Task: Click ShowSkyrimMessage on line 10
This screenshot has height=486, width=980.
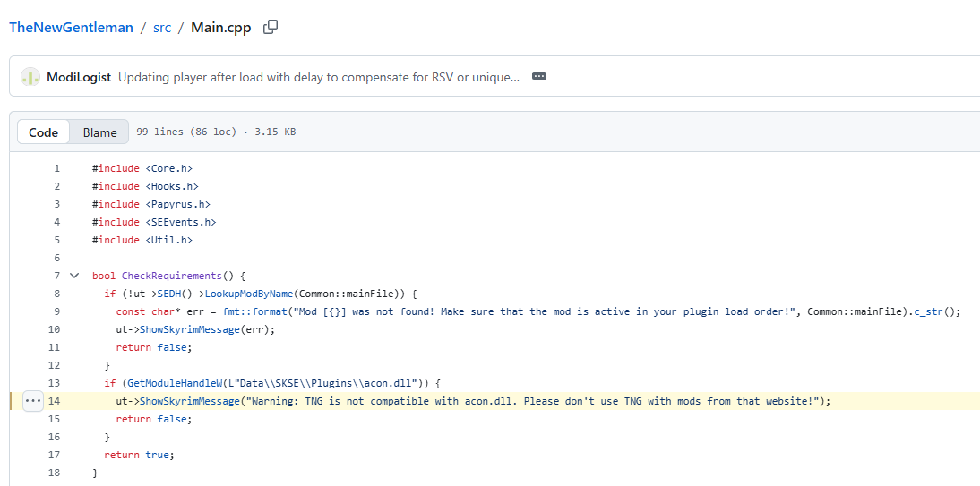Action: click(x=190, y=329)
